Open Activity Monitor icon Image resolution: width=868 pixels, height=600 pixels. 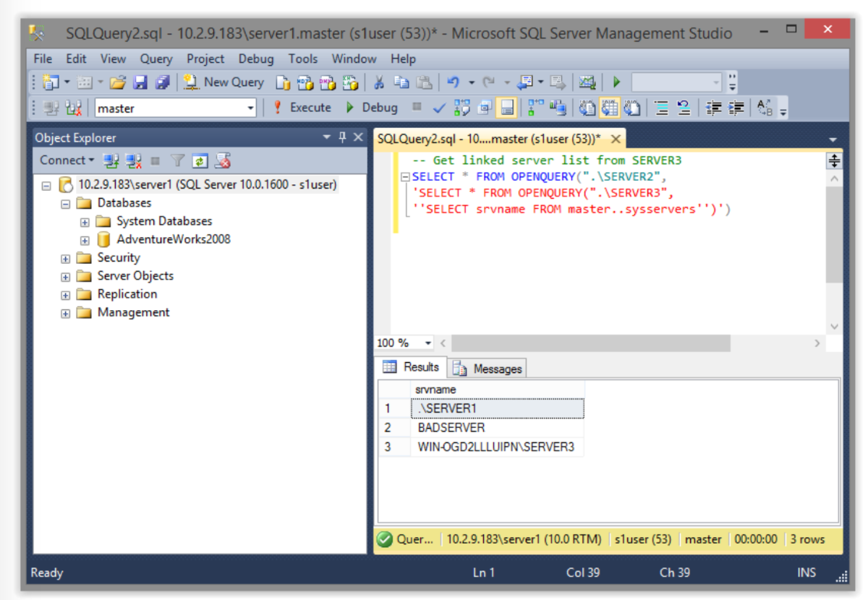click(x=587, y=82)
